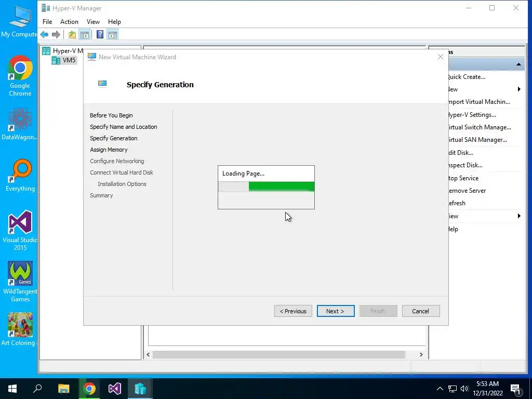Click Edit Disk action
Screen dimensions: 532x399
461,153
